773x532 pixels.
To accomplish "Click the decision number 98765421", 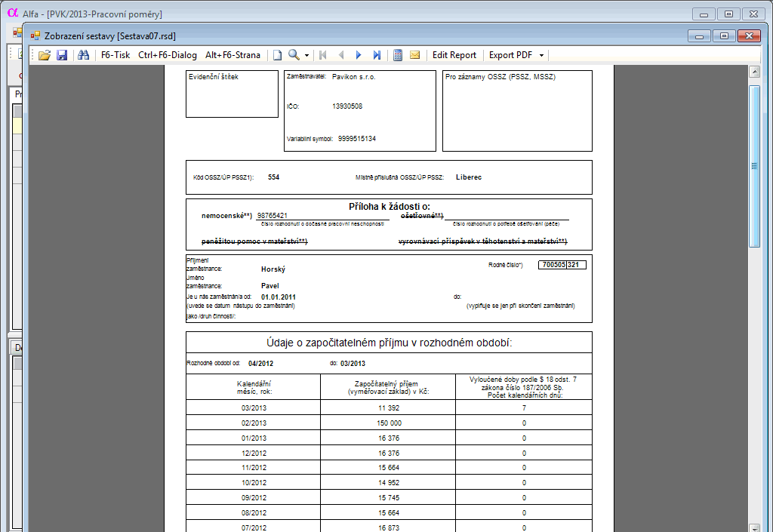I will click(272, 216).
